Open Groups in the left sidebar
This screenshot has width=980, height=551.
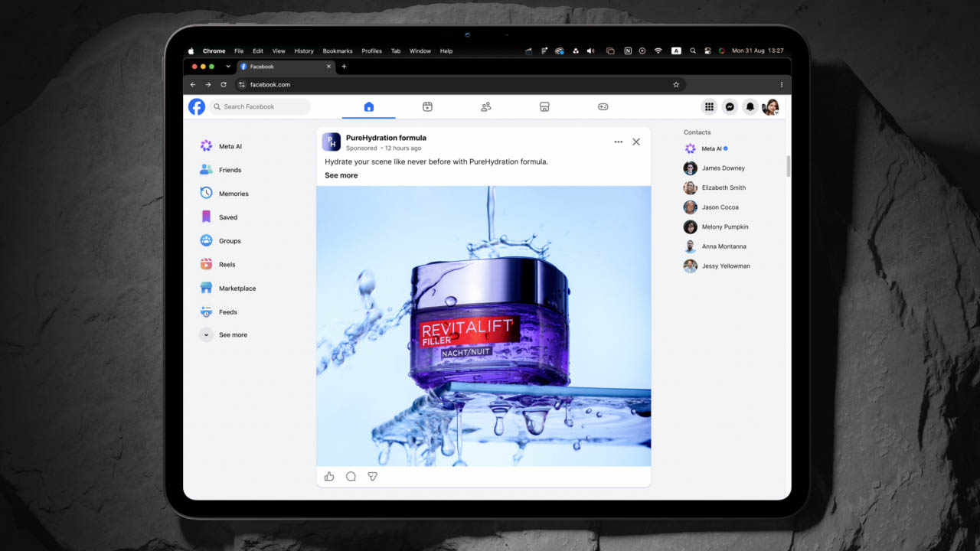pyautogui.click(x=220, y=241)
